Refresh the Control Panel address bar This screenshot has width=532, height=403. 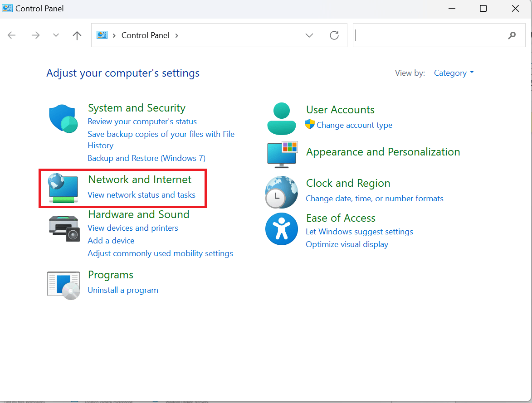coord(334,35)
